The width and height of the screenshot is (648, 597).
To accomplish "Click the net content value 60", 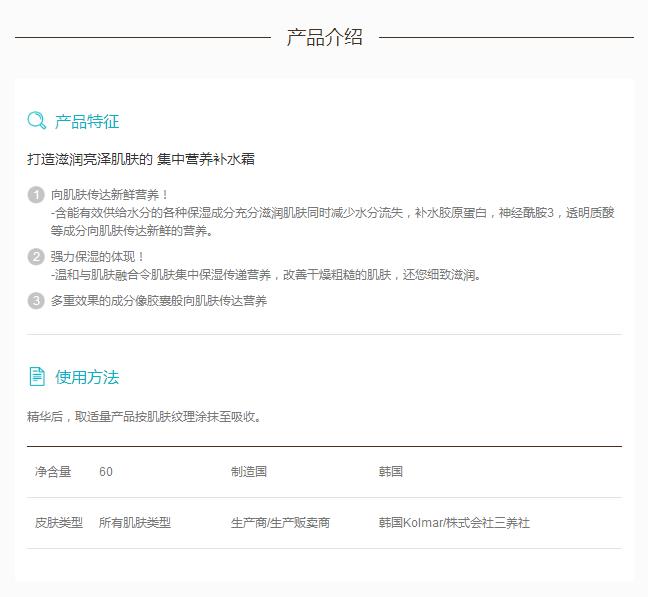I will [x=106, y=472].
